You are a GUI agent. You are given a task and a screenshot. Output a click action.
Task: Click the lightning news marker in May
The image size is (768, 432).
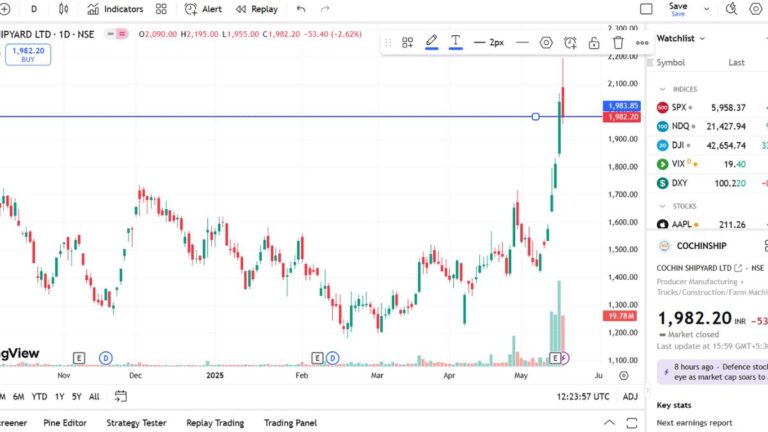pos(564,358)
